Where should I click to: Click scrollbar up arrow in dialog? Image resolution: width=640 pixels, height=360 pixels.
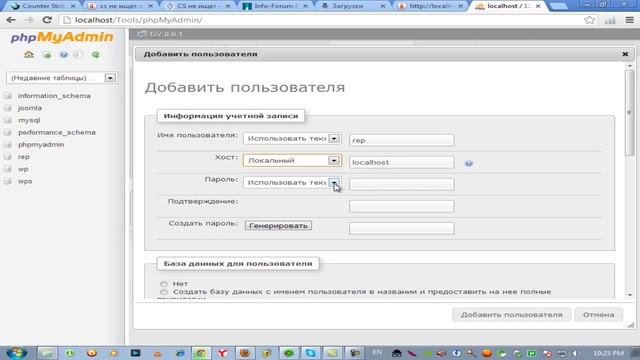630,66
